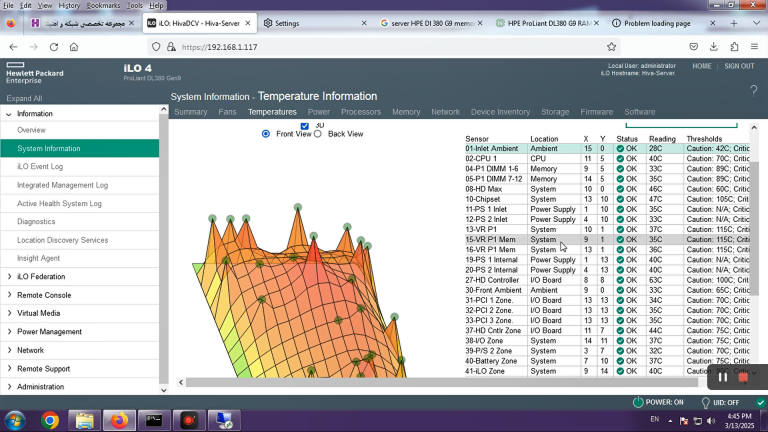Open File Explorer from the taskbar
The image size is (768, 432).
(x=85, y=421)
